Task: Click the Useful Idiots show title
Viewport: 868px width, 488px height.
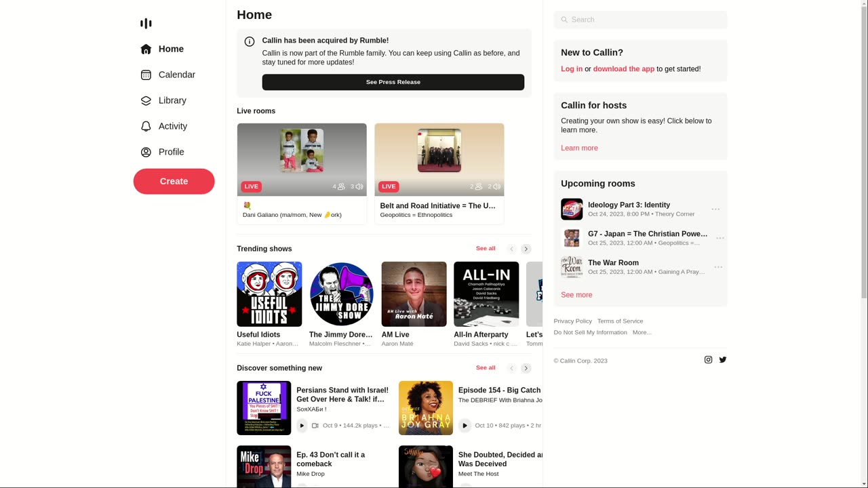Action: (258, 335)
